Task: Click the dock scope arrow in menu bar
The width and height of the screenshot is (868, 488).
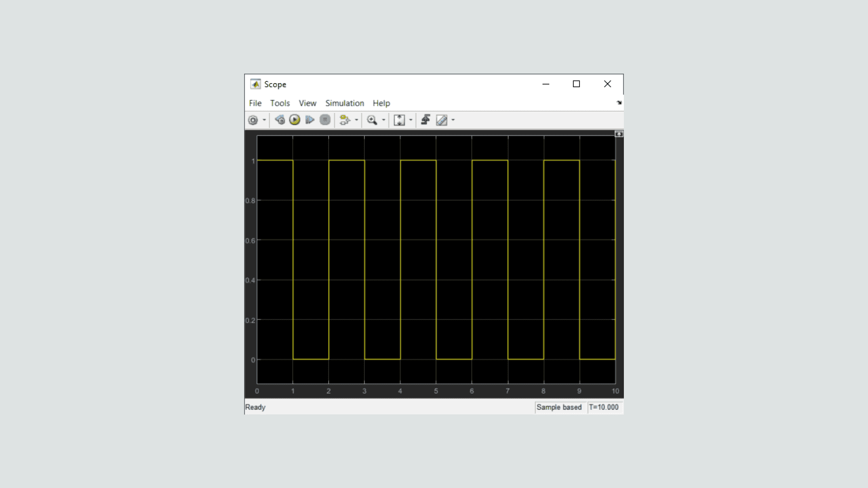Action: (619, 103)
